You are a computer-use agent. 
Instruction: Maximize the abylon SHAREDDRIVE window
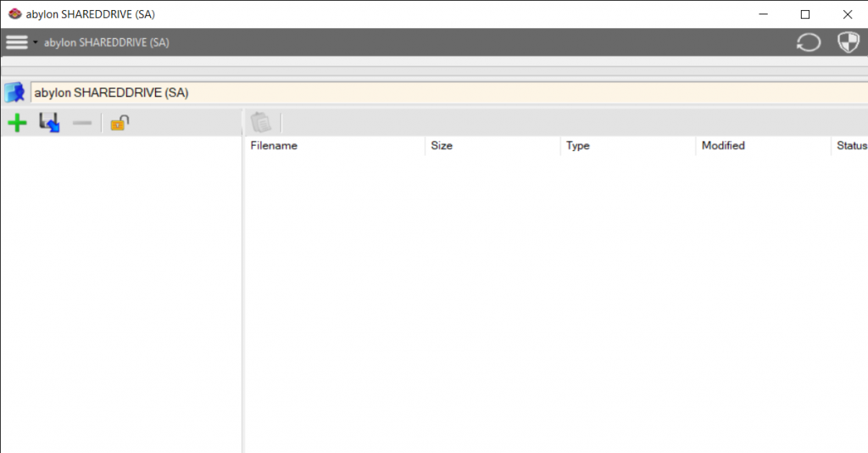(805, 14)
